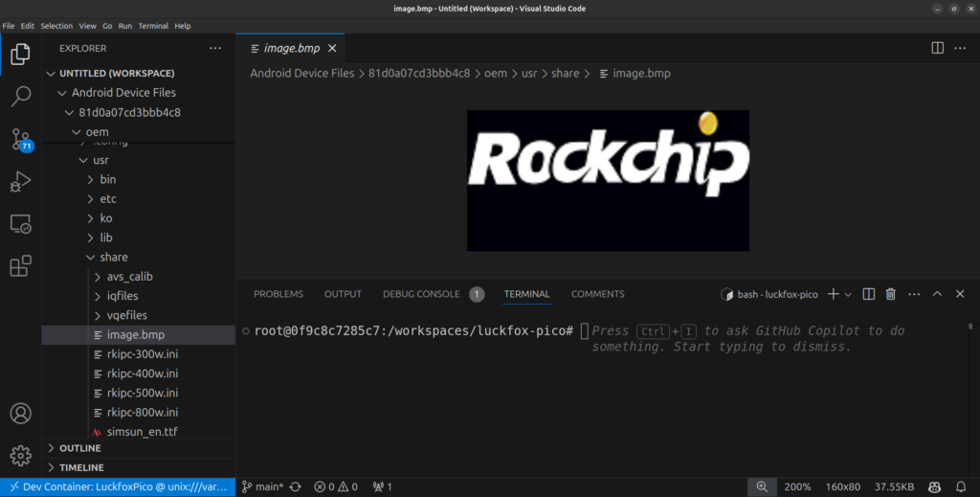Open simsun_en.ttf font file
The width and height of the screenshot is (980, 497).
[138, 431]
